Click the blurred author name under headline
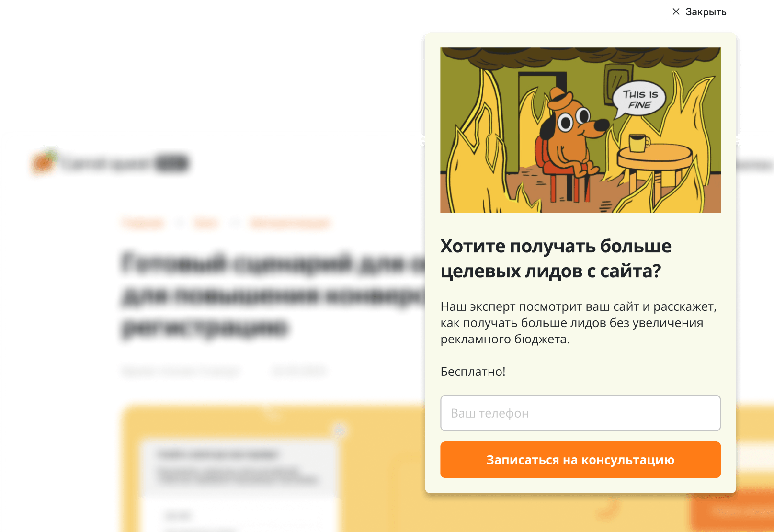This screenshot has height=532, width=774. (181, 371)
